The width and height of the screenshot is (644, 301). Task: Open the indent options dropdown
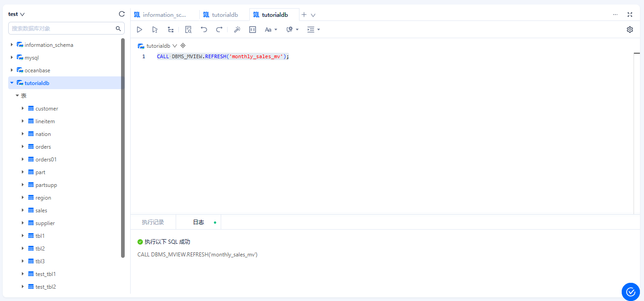(314, 30)
